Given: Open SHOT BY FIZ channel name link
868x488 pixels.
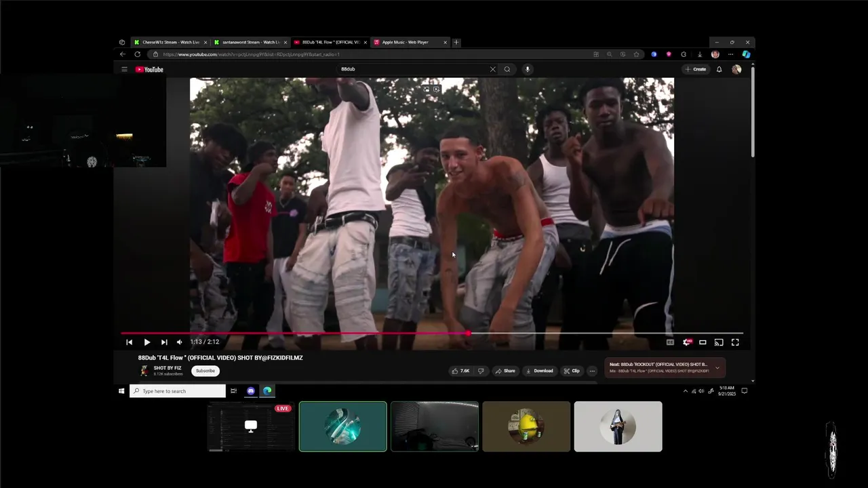Looking at the screenshot, I should point(167,368).
